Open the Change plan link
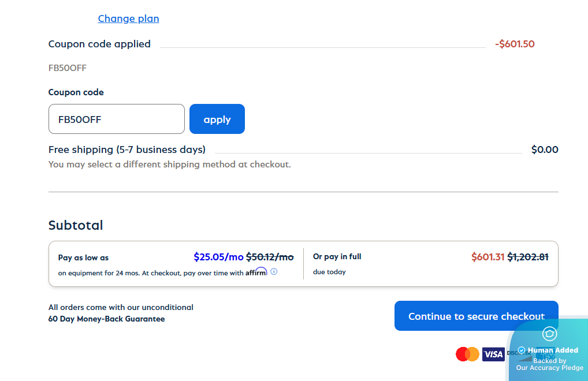The image size is (588, 381). [128, 18]
